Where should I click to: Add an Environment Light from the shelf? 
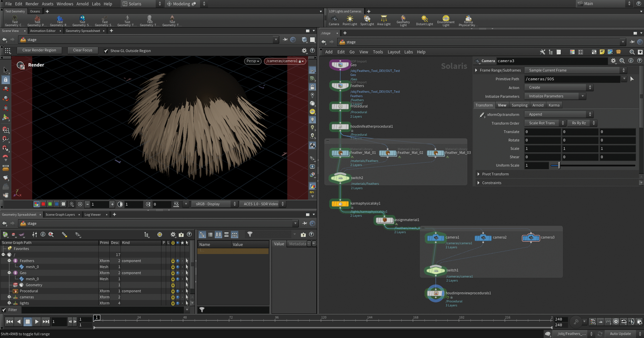click(446, 20)
